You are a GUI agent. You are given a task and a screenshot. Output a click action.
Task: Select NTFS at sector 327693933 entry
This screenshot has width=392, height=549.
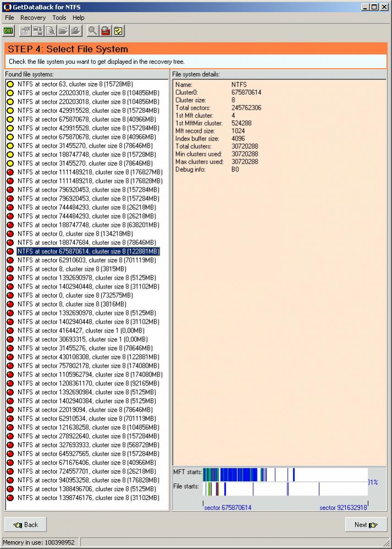88,445
